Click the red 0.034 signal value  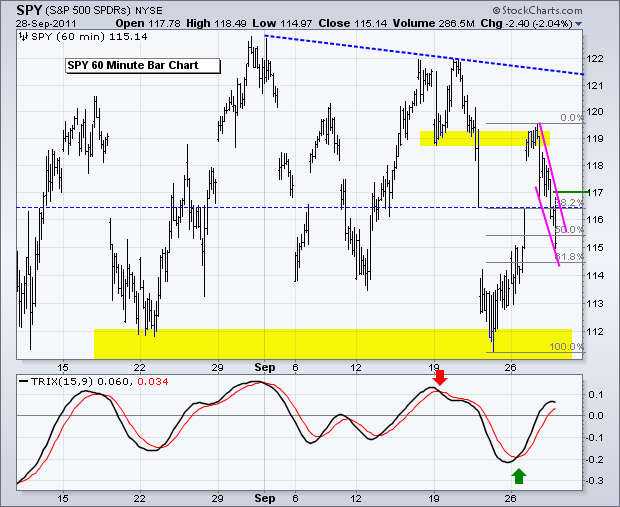(153, 382)
